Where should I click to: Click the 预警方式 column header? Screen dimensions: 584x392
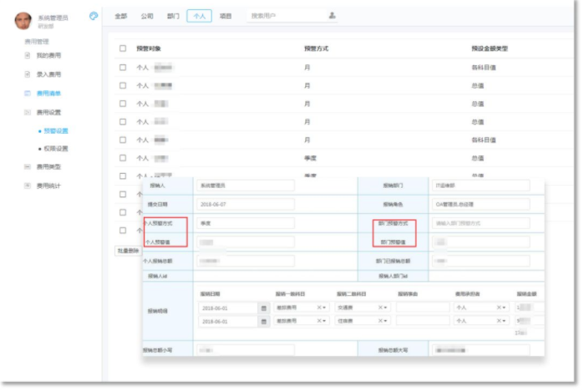pos(316,48)
